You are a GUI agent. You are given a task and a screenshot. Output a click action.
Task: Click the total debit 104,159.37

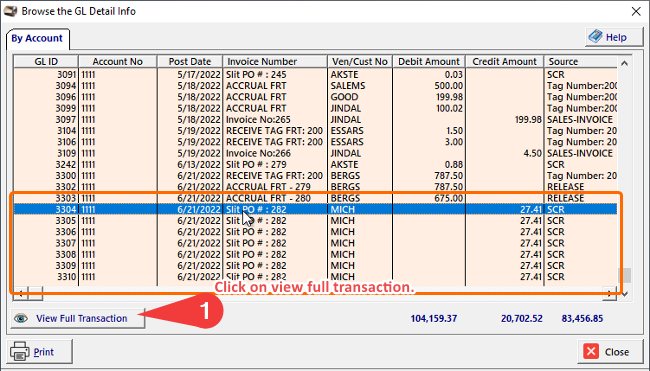434,318
